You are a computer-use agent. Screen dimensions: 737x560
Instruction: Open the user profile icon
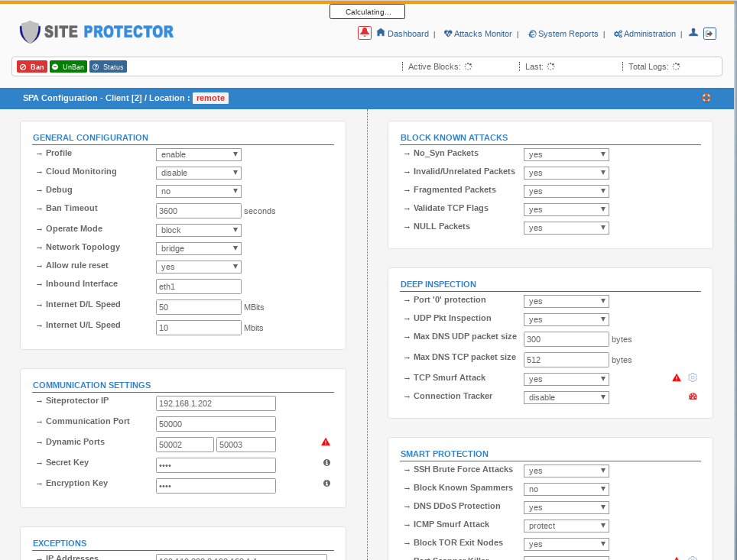coord(693,33)
